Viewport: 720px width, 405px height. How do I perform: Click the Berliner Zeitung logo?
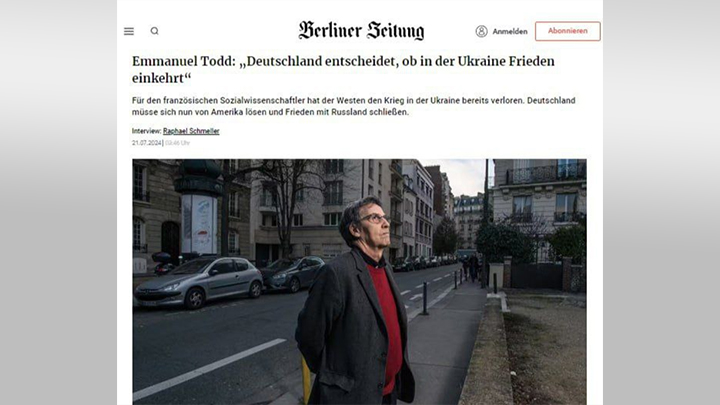[361, 31]
